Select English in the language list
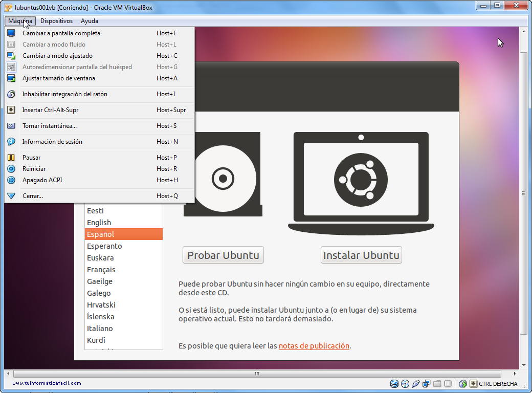The width and height of the screenshot is (532, 393). [123, 223]
